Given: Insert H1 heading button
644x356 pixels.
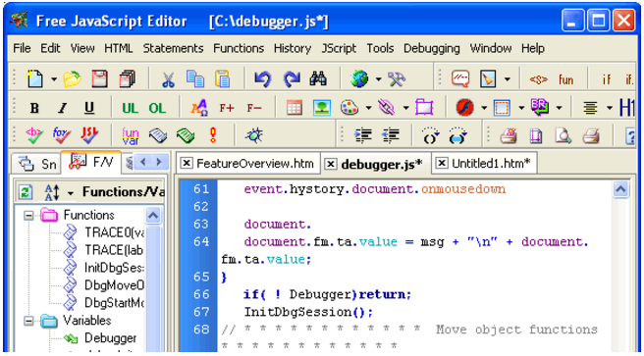Looking at the screenshot, I should (x=627, y=108).
